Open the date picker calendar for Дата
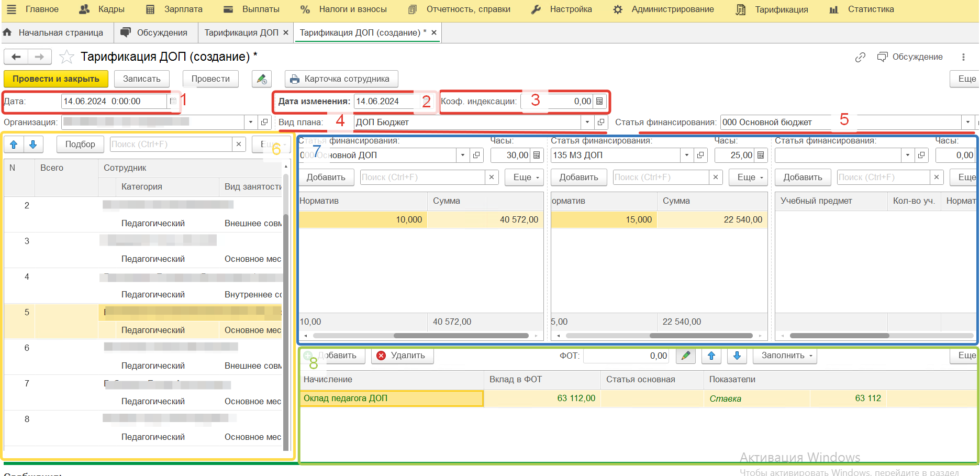This screenshot has width=980, height=476. 173,101
